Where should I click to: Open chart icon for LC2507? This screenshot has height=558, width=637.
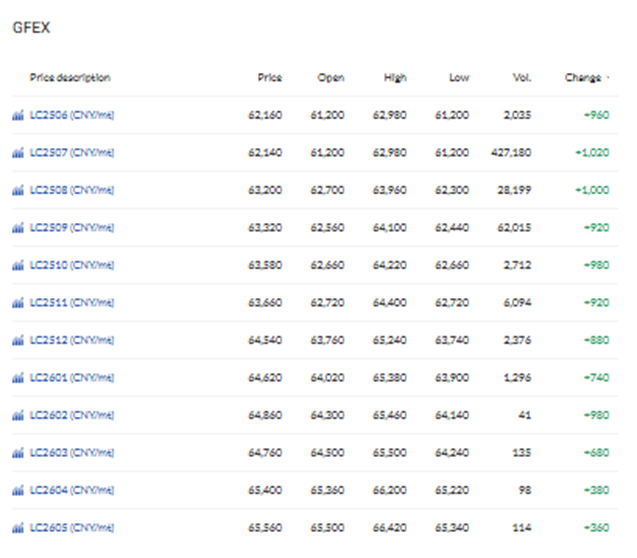[x=18, y=153]
